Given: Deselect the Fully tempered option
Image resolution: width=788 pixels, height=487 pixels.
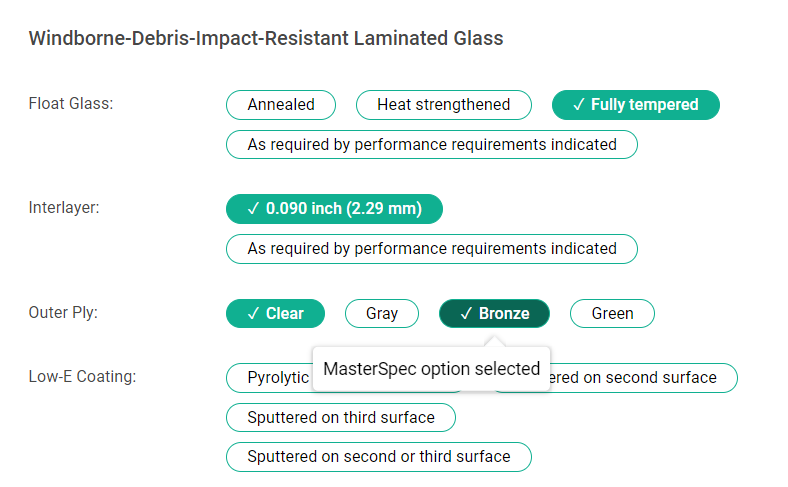Looking at the screenshot, I should [635, 105].
